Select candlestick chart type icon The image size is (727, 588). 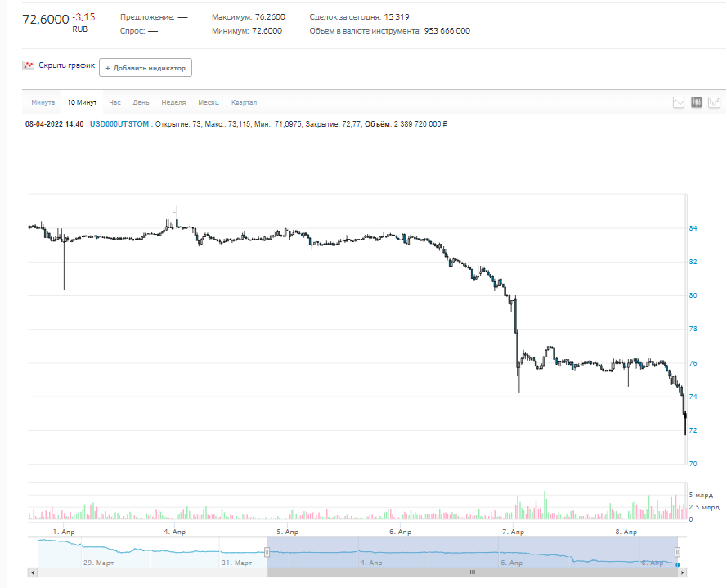click(697, 102)
